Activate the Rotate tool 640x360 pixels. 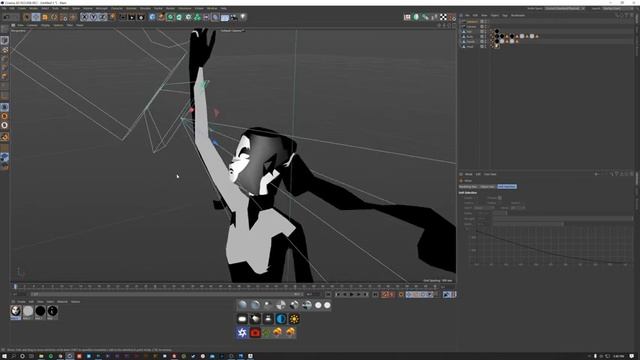(x=54, y=17)
